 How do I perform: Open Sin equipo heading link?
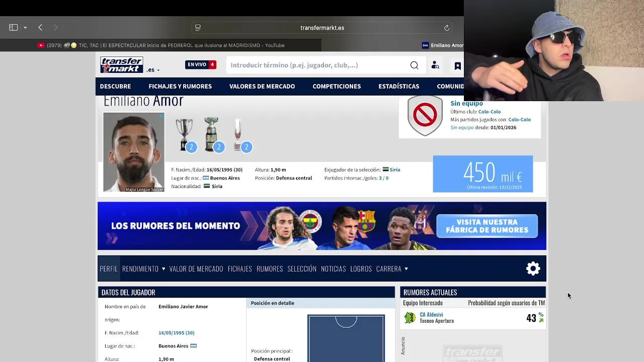[466, 104]
